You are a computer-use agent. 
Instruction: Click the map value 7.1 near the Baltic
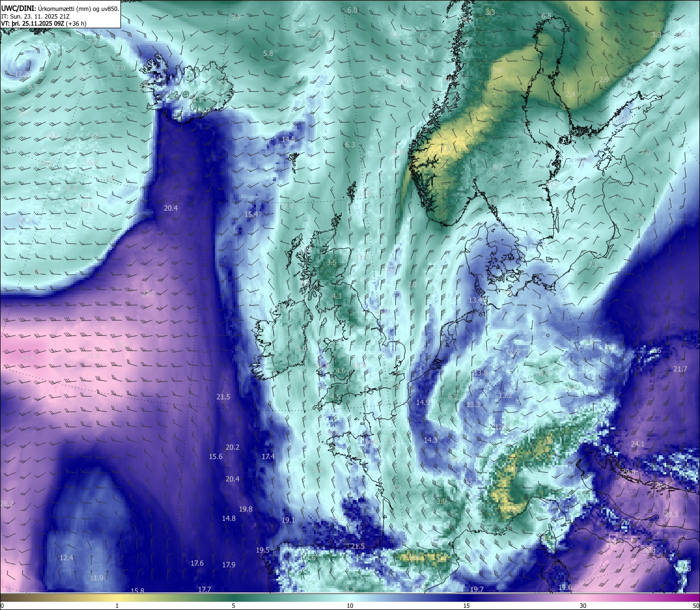593,265
